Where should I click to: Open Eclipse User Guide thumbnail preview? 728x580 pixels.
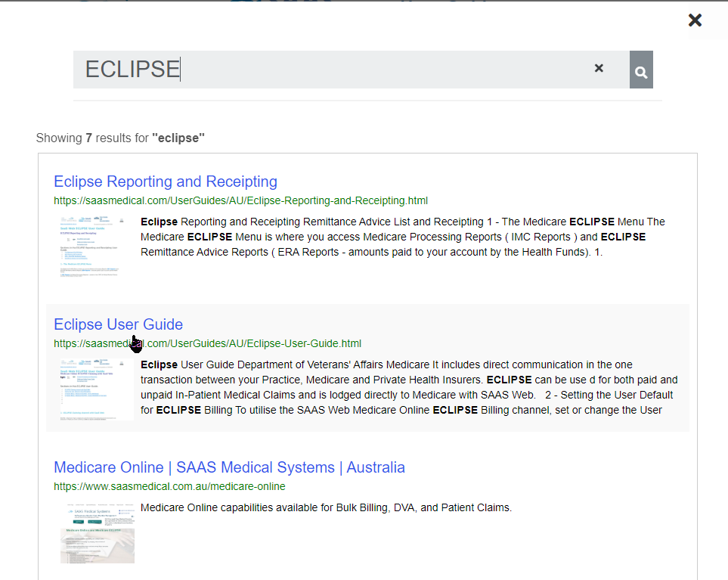[x=97, y=389]
